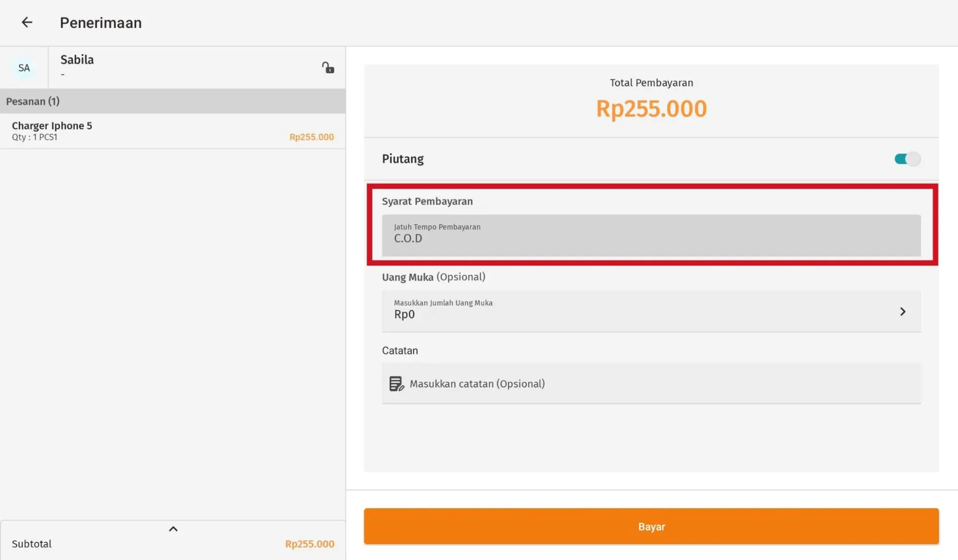Click the SA customer avatar
Screen dimensions: 958x560
(x=24, y=68)
